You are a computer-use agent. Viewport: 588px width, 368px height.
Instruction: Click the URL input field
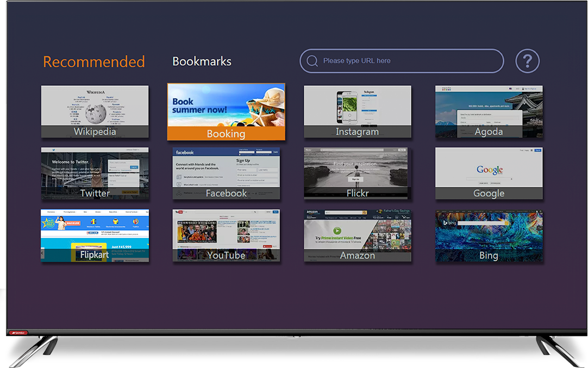pyautogui.click(x=402, y=61)
